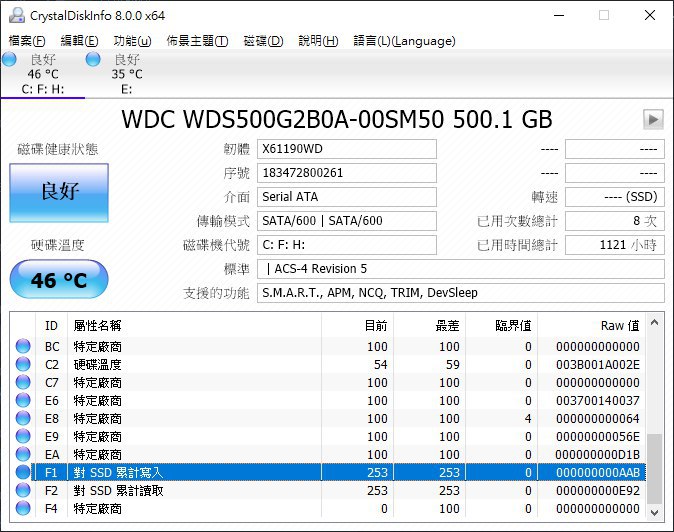This screenshot has width=674, height=532.
Task: Go to next disk with arrow button
Action: coord(653,119)
